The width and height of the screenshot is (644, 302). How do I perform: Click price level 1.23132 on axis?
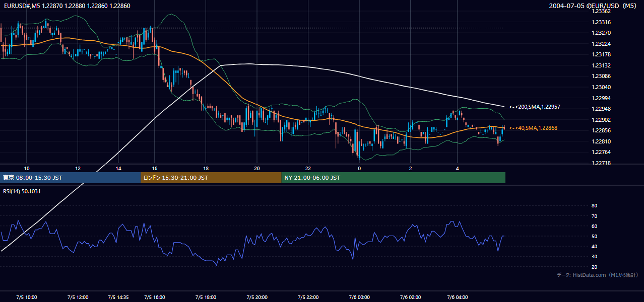(x=601, y=65)
